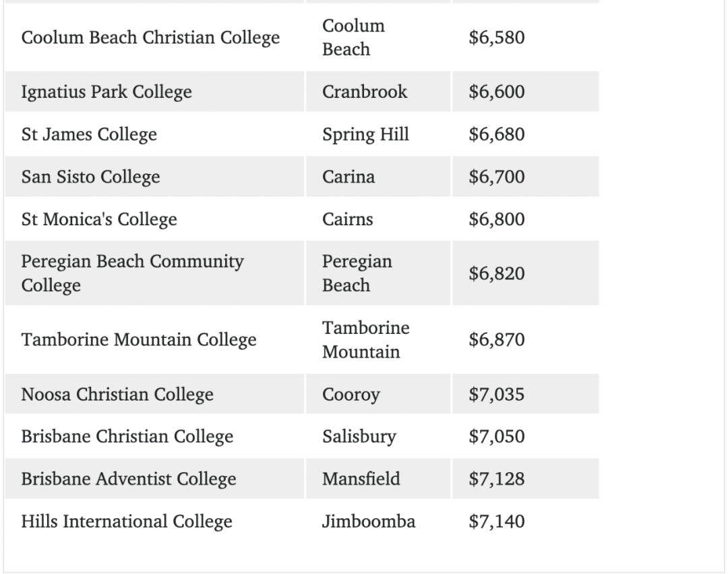
Task: Click San Sisto College text
Action: click(90, 177)
